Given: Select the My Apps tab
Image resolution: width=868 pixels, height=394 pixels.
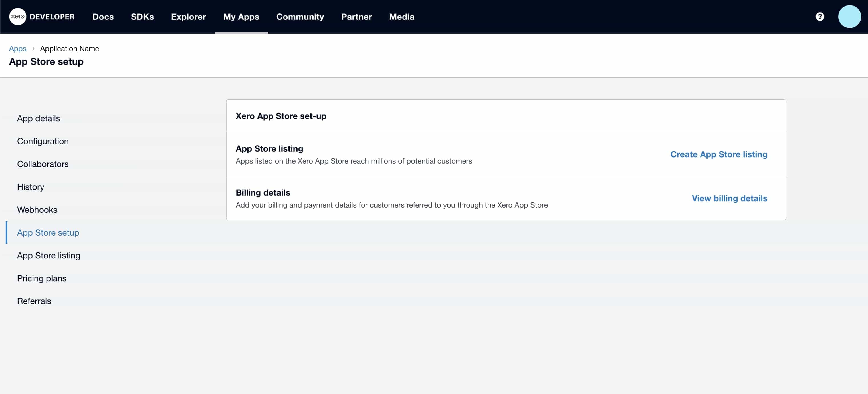Looking at the screenshot, I should pyautogui.click(x=241, y=17).
